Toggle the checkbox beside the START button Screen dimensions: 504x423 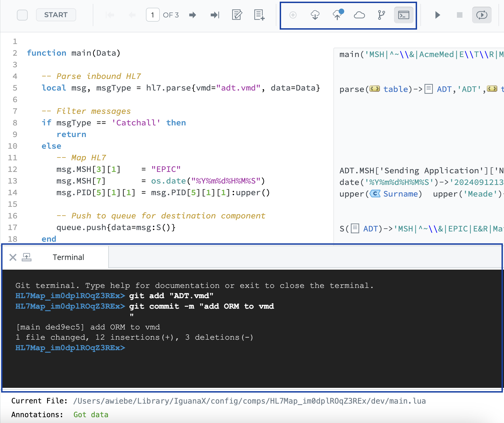[x=22, y=15]
